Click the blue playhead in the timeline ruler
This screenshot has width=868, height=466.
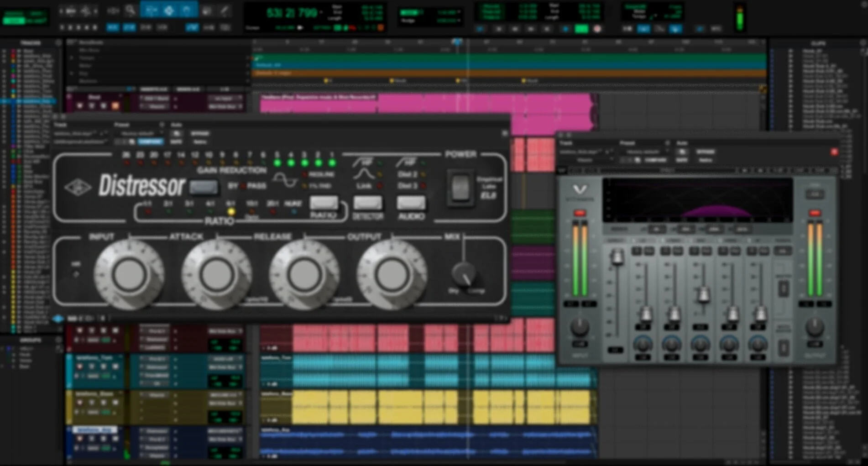457,42
